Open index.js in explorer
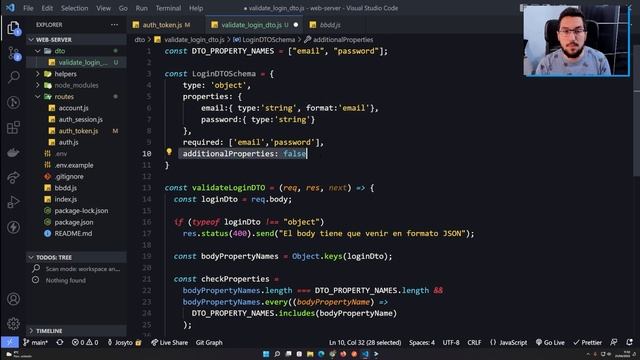 coord(76,199)
